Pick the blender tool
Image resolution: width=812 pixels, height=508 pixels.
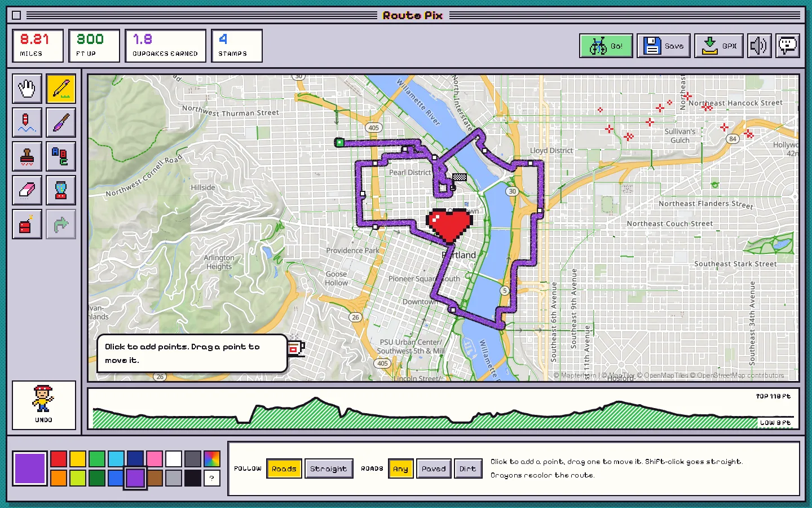click(61, 190)
